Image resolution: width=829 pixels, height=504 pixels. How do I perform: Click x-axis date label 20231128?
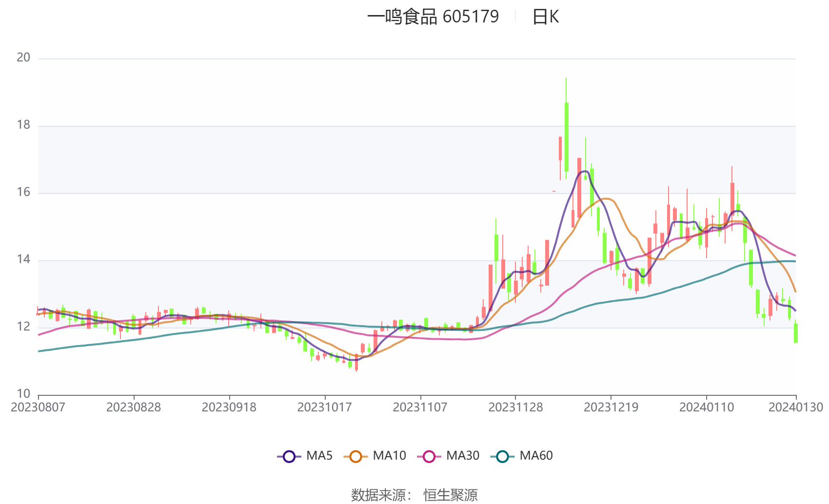click(x=515, y=407)
